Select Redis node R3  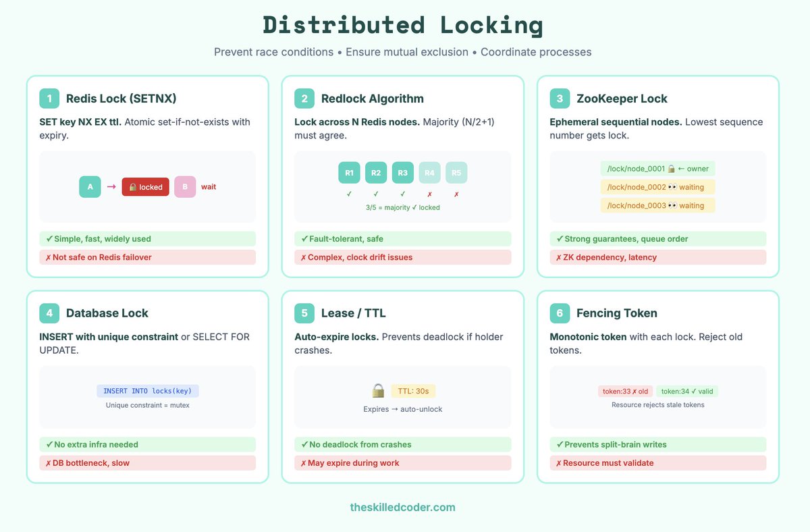403,173
